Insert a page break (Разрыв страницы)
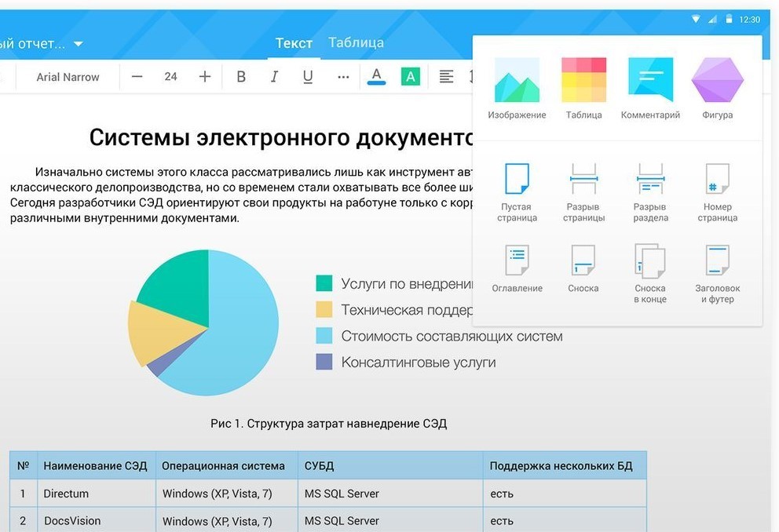This screenshot has height=532, width=779. tap(583, 180)
